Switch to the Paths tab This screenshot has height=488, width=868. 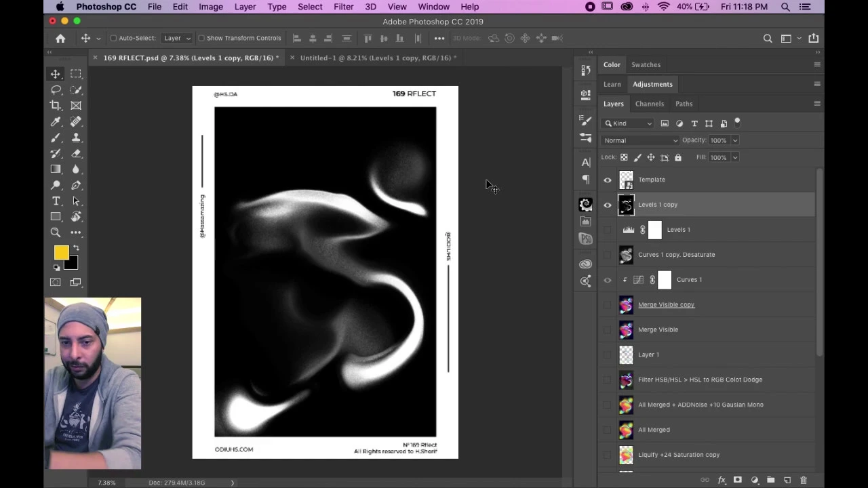(684, 104)
